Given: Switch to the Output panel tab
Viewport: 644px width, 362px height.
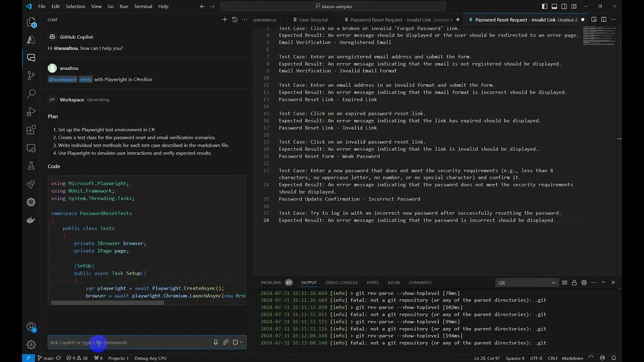Looking at the screenshot, I should click(x=309, y=283).
